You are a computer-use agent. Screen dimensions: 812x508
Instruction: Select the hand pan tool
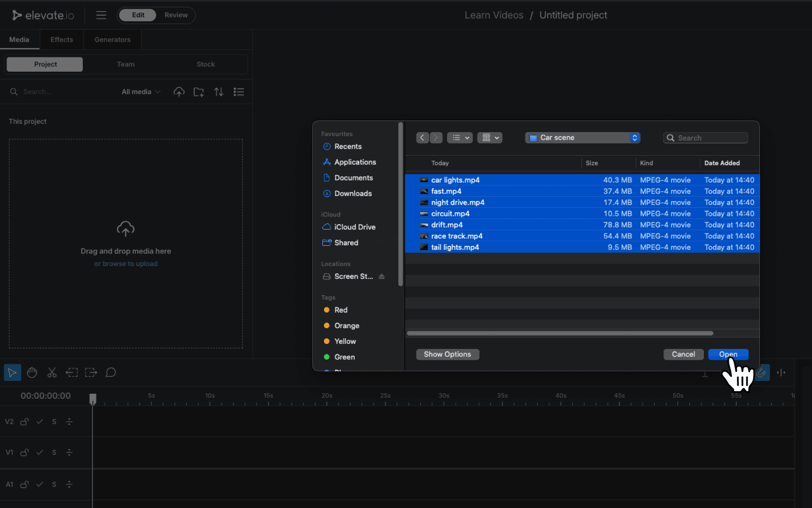tap(32, 372)
